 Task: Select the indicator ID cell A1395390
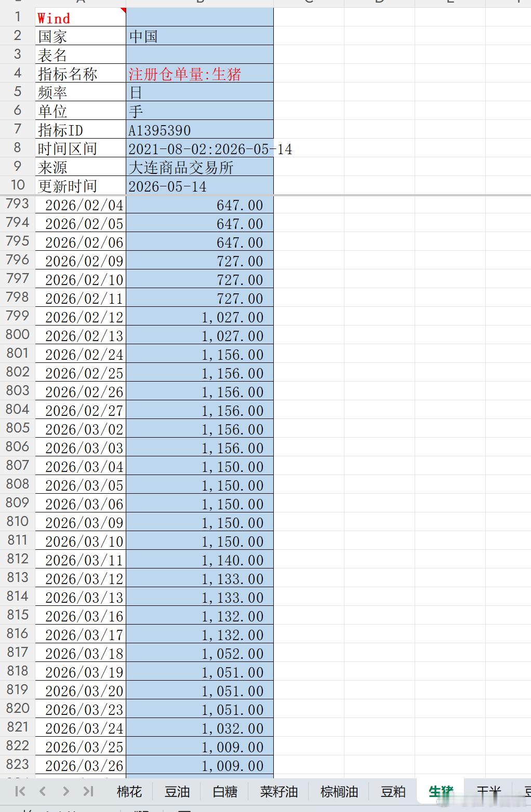click(x=200, y=129)
